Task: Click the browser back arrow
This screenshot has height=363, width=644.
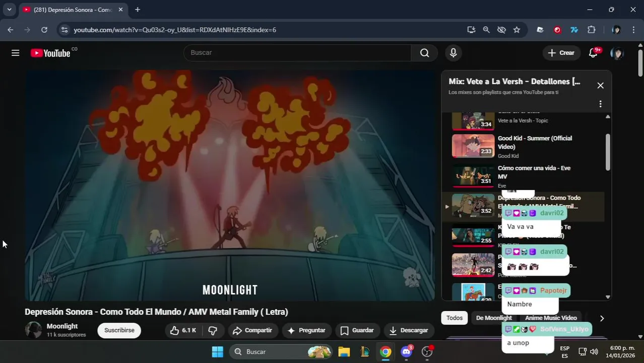Action: click(x=11, y=30)
